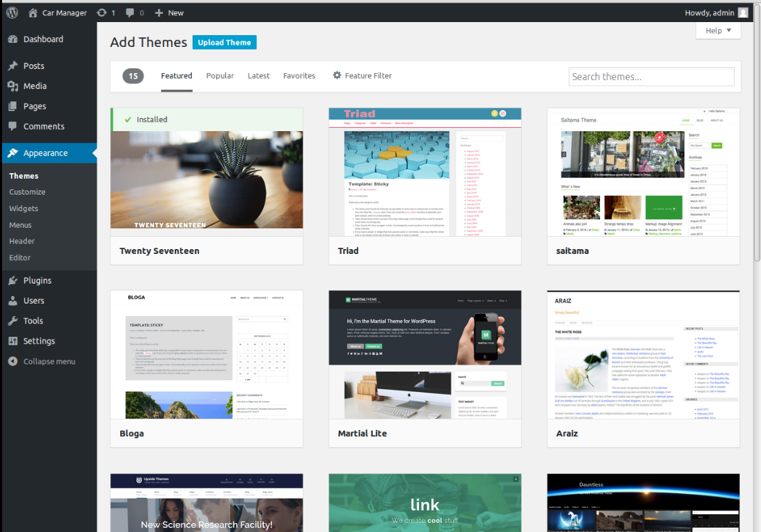Click the Settings menu item label
Viewport: 761px width, 532px height.
click(x=39, y=341)
